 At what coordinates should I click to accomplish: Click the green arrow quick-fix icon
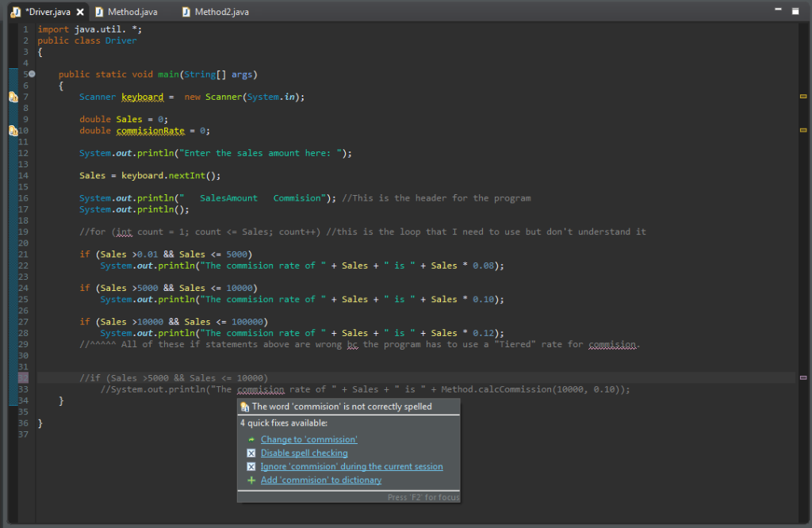(251, 440)
